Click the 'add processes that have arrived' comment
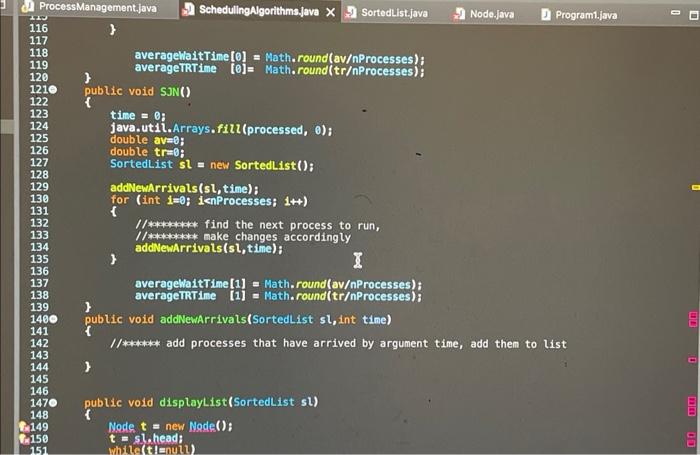The width and height of the screenshot is (700, 455). click(338, 343)
